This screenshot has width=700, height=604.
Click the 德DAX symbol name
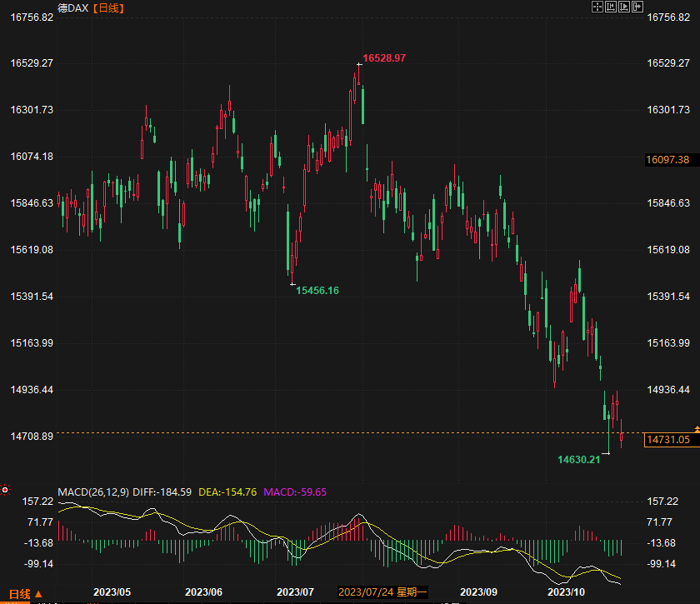(x=73, y=7)
